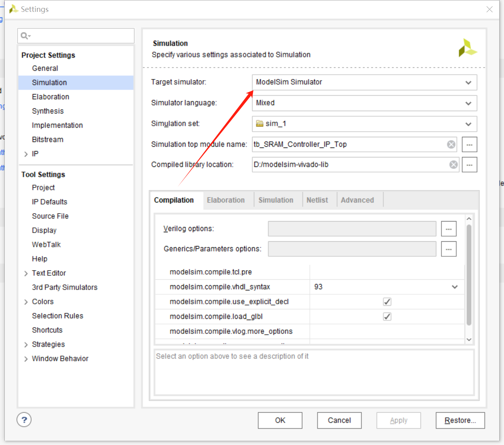The height and width of the screenshot is (445, 504).
Task: Switch to the Elaboration tab
Action: click(226, 200)
